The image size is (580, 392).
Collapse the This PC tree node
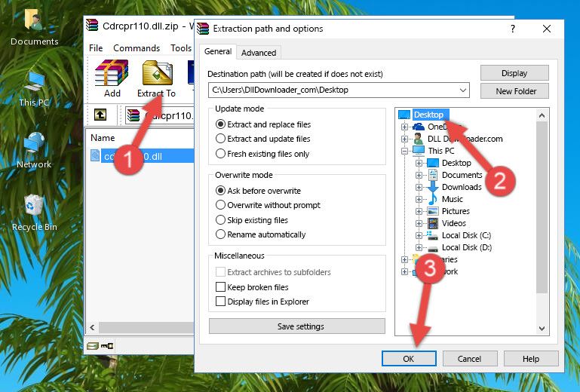[405, 151]
